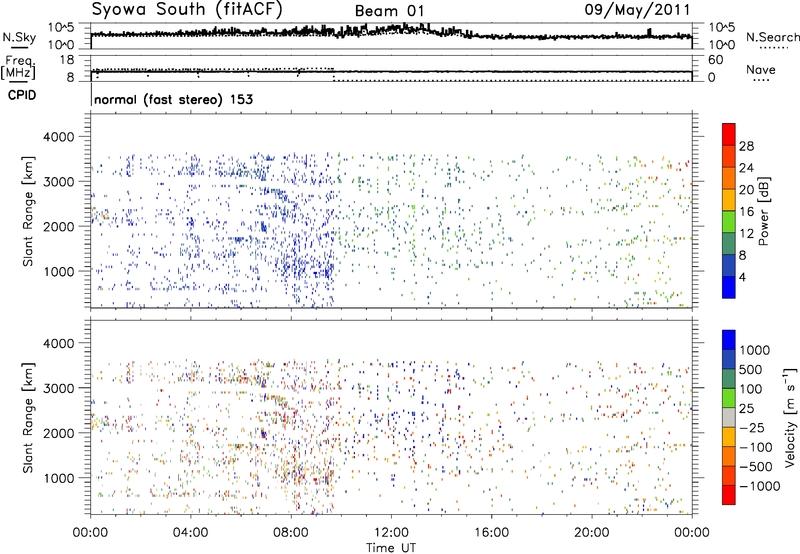The image size is (800, 554).
Task: Click the noise level trace in top panel
Action: [391, 32]
